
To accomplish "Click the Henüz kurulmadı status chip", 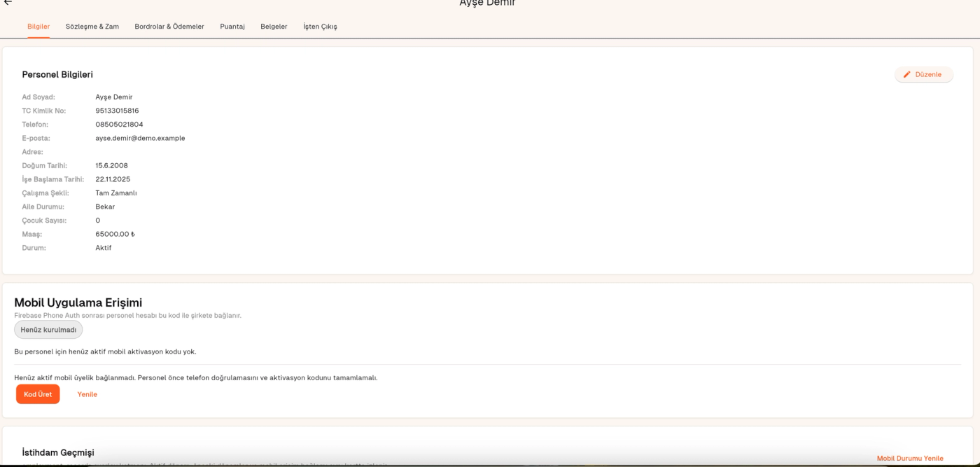I will (x=48, y=330).
